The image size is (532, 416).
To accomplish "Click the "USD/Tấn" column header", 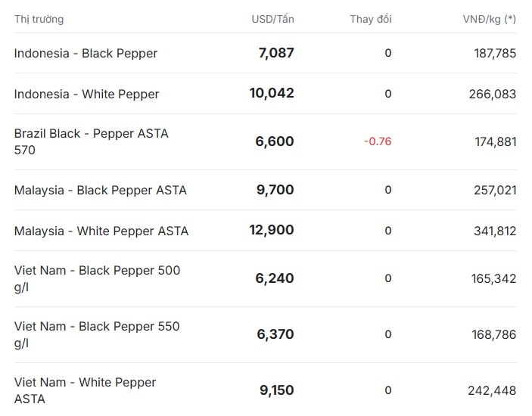I will click(x=272, y=19).
